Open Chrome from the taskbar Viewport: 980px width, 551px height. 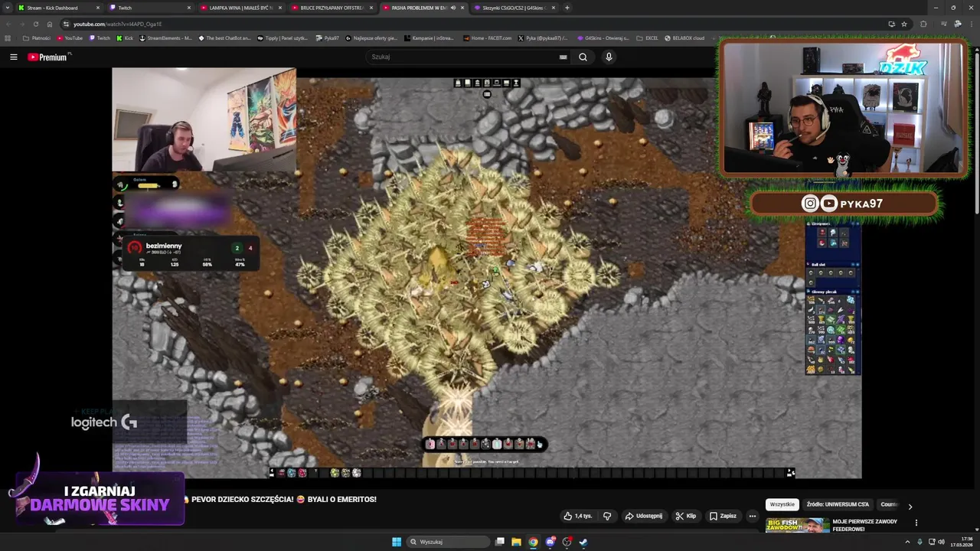pyautogui.click(x=533, y=542)
